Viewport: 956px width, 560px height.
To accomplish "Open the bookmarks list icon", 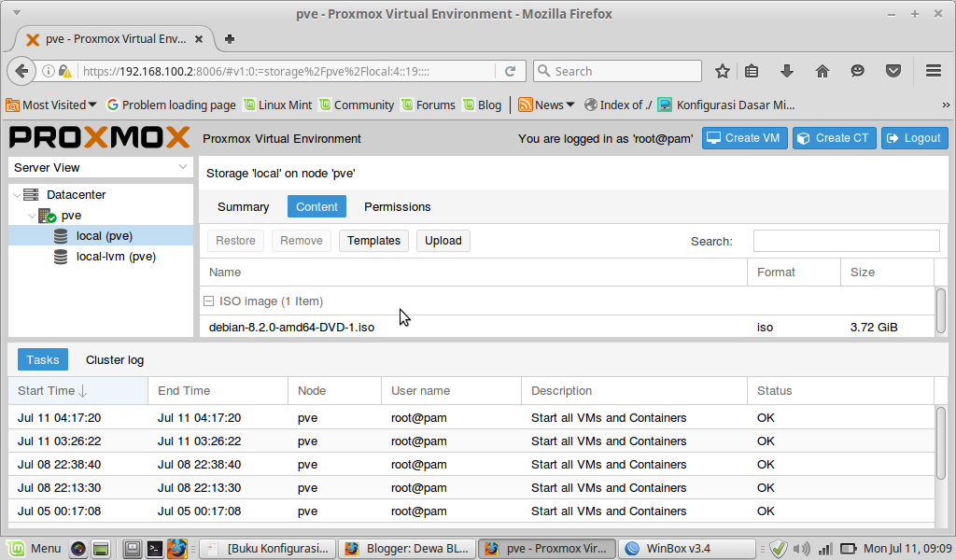I will click(752, 71).
